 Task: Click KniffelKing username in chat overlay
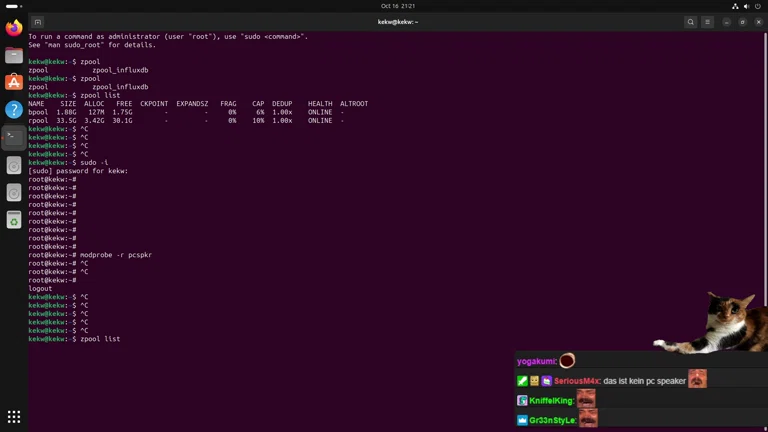[551, 401]
